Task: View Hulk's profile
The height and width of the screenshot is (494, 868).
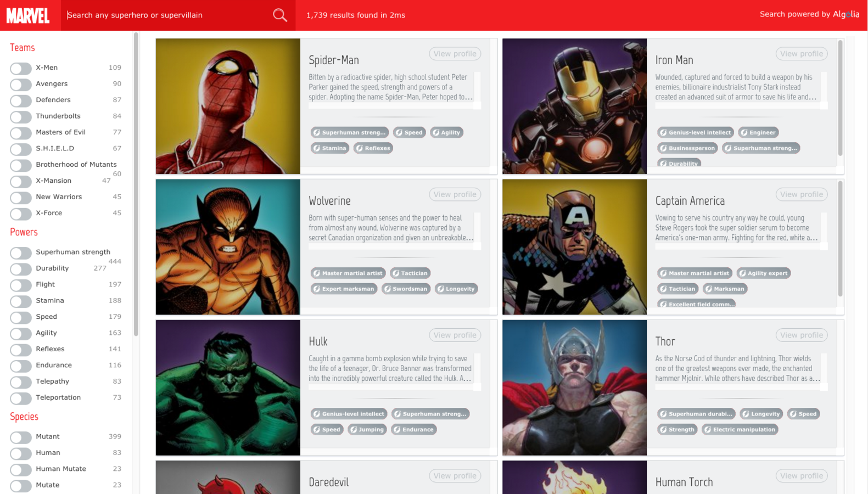Action: click(x=455, y=335)
